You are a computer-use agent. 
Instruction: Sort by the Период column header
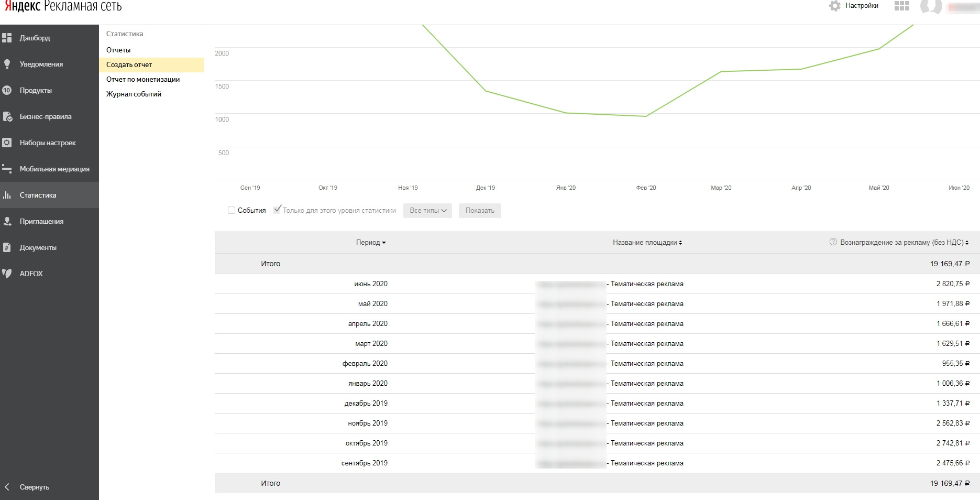(371, 243)
